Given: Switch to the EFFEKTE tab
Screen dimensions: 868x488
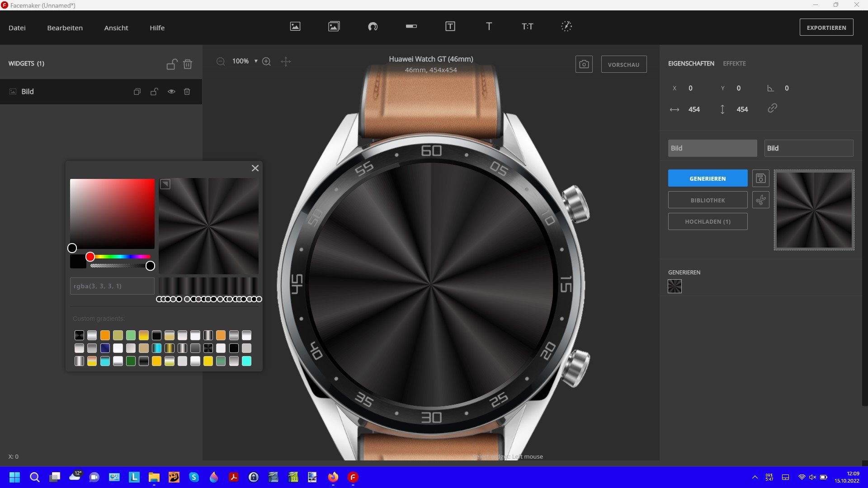Looking at the screenshot, I should [x=734, y=64].
